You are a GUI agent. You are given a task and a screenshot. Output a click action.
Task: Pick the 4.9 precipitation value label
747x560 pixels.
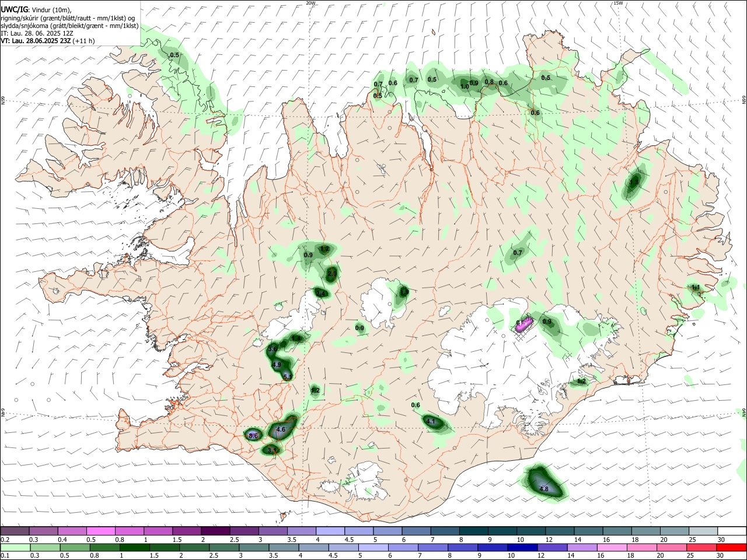click(277, 365)
